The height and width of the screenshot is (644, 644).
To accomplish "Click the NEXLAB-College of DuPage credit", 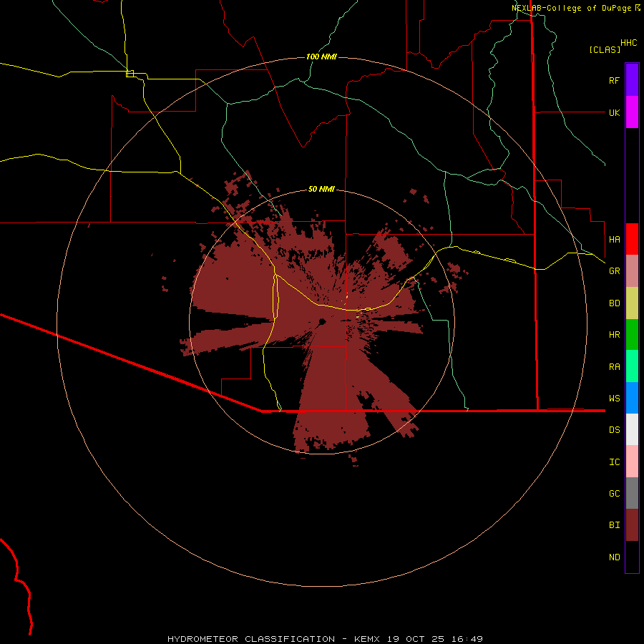I will [571, 8].
